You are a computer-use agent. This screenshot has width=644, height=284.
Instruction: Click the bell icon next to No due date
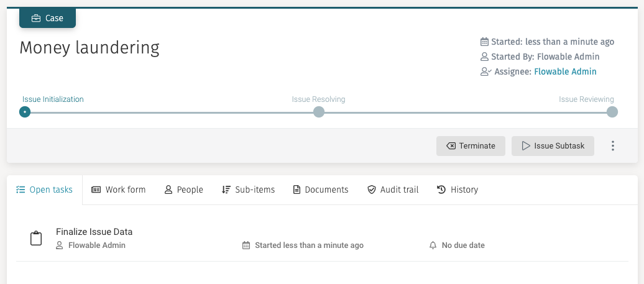[433, 245]
